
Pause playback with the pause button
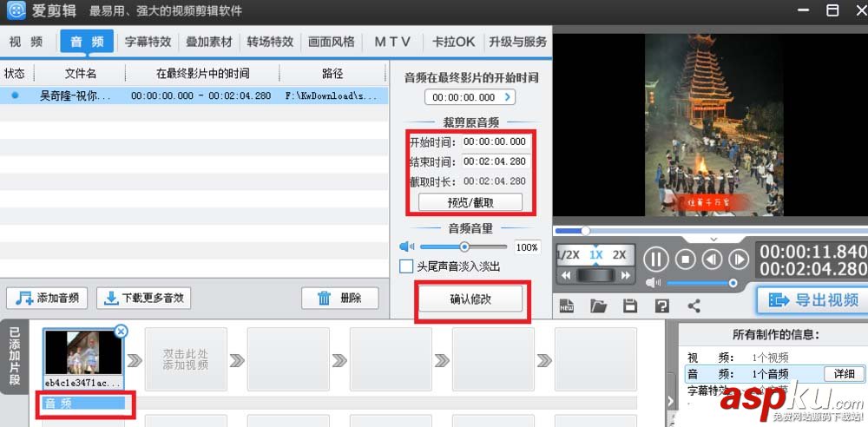click(x=656, y=259)
